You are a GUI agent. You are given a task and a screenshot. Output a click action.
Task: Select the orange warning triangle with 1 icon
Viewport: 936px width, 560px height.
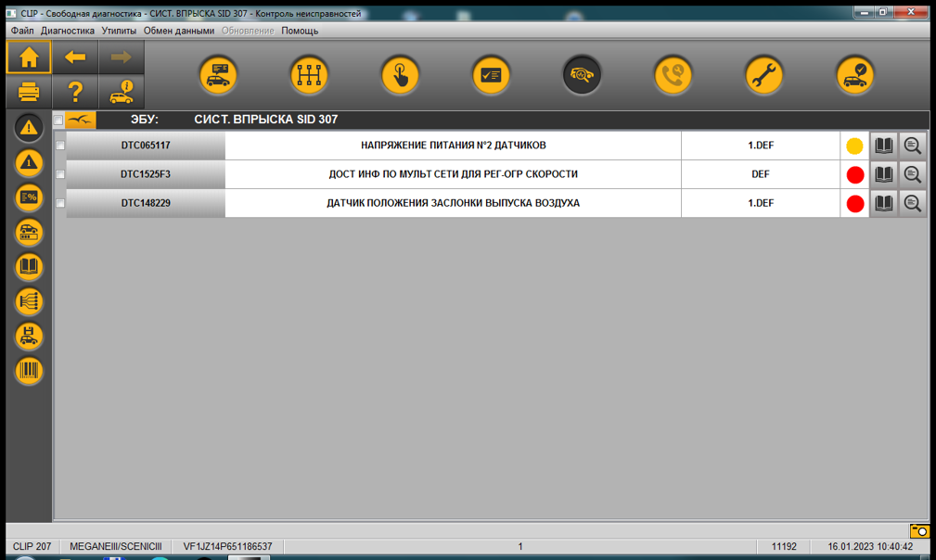tap(29, 163)
